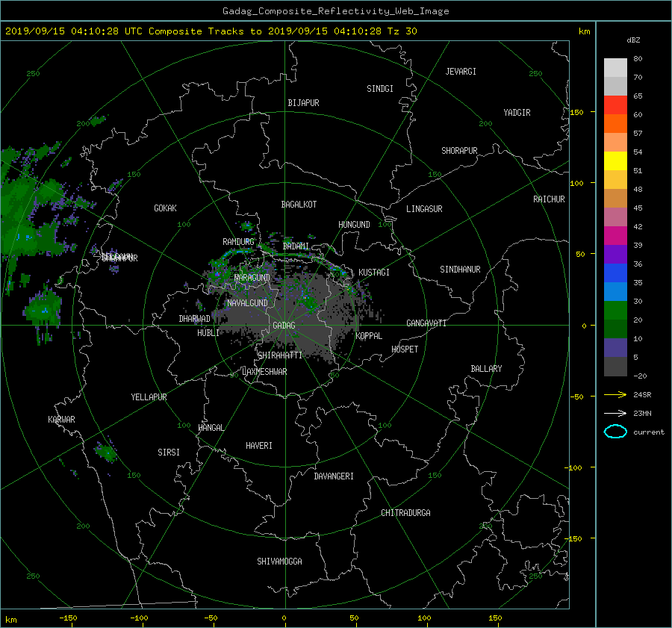Click the red 60-65 dBZ color swatch
This screenshot has width=672, height=628.
[x=615, y=105]
